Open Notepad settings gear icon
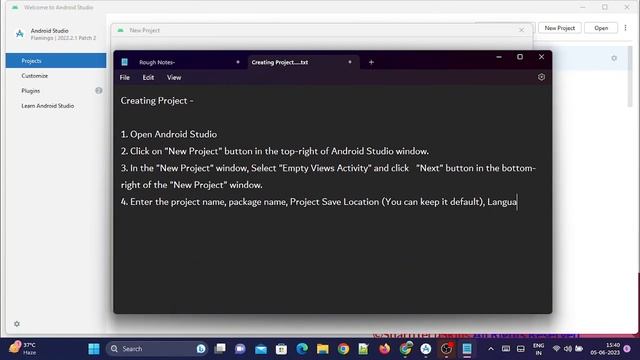640x360 pixels. 541,77
